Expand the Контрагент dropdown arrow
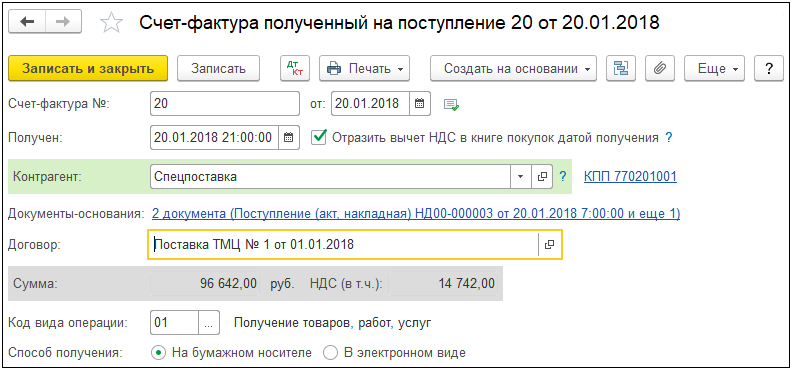The height and width of the screenshot is (370, 792). point(521,177)
